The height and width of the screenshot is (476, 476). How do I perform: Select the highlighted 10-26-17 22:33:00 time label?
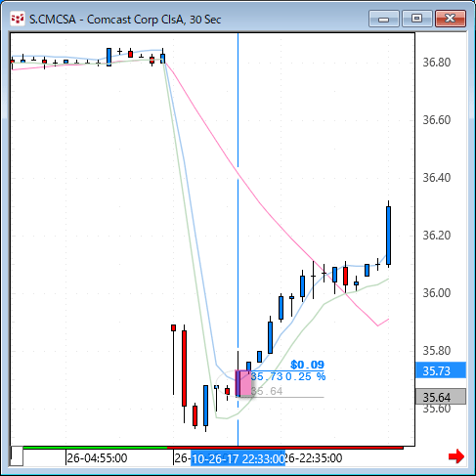pyautogui.click(x=238, y=458)
